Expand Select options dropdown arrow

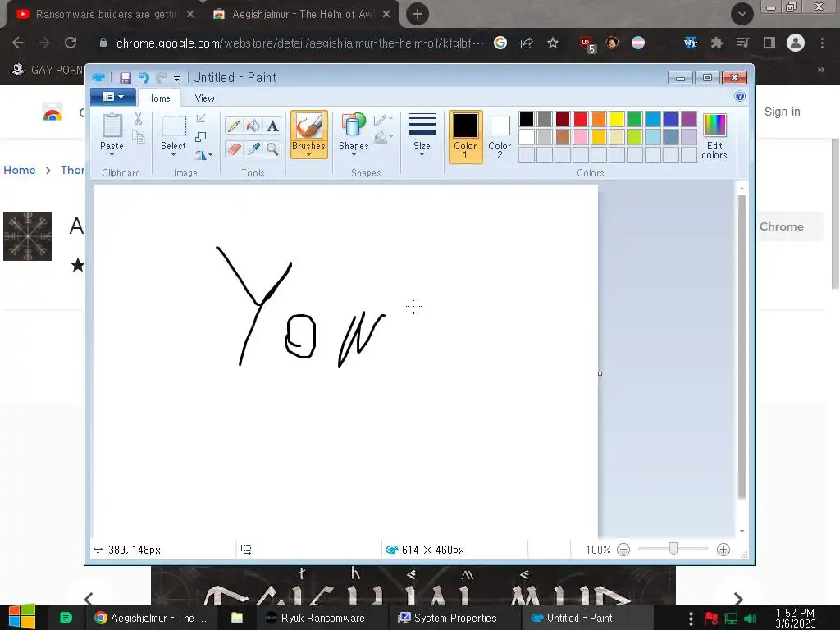[174, 155]
